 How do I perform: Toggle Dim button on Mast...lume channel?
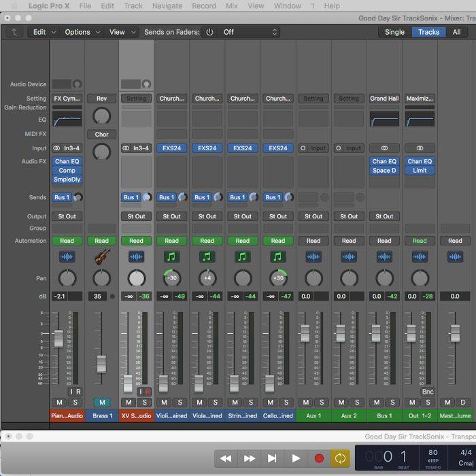463,403
